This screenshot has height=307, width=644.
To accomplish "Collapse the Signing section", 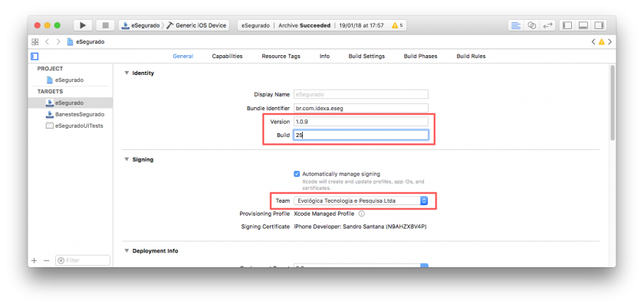I will point(127,159).
